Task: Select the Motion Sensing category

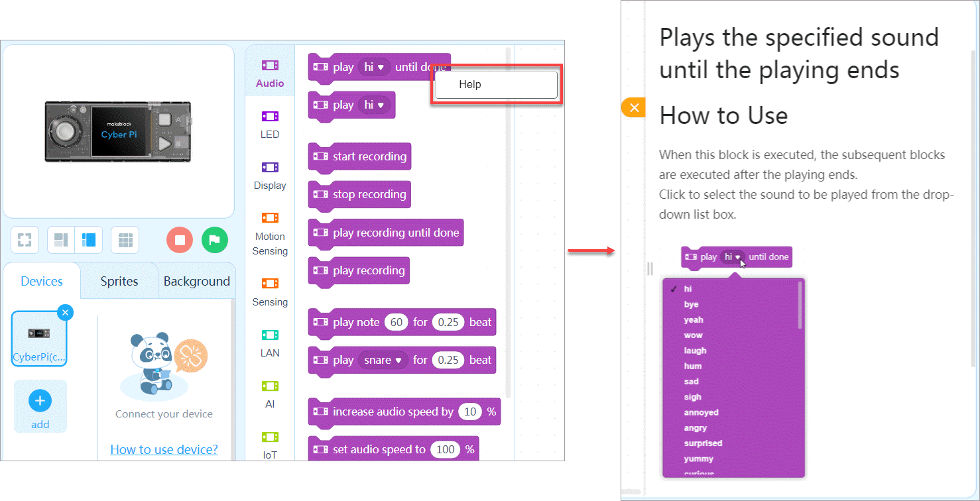Action: click(x=270, y=234)
